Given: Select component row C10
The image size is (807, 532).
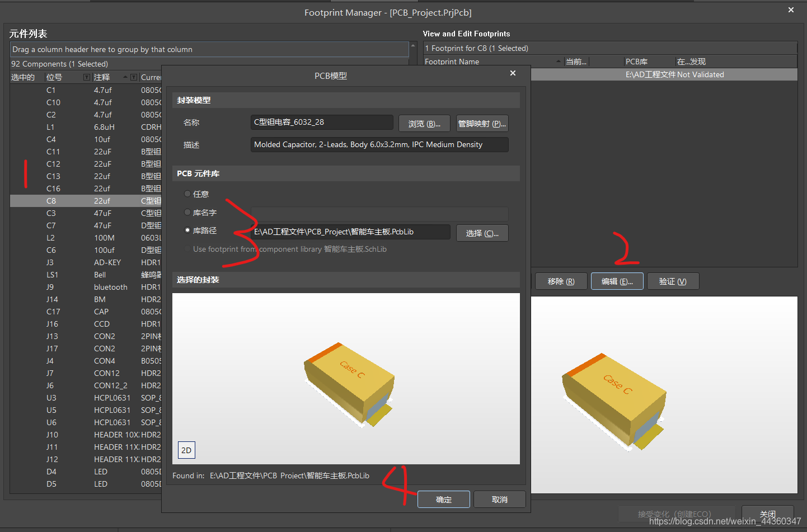Looking at the screenshot, I should tap(86, 102).
